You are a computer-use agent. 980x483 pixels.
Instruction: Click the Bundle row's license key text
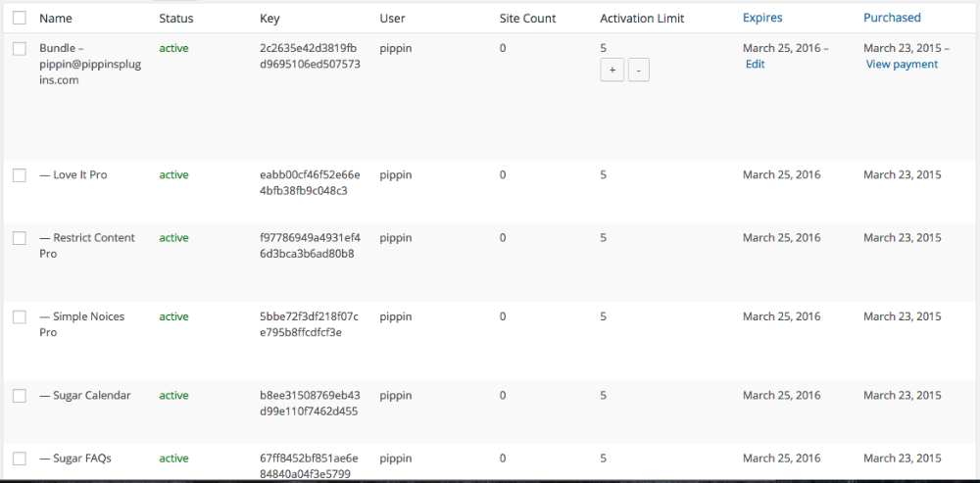(x=310, y=56)
